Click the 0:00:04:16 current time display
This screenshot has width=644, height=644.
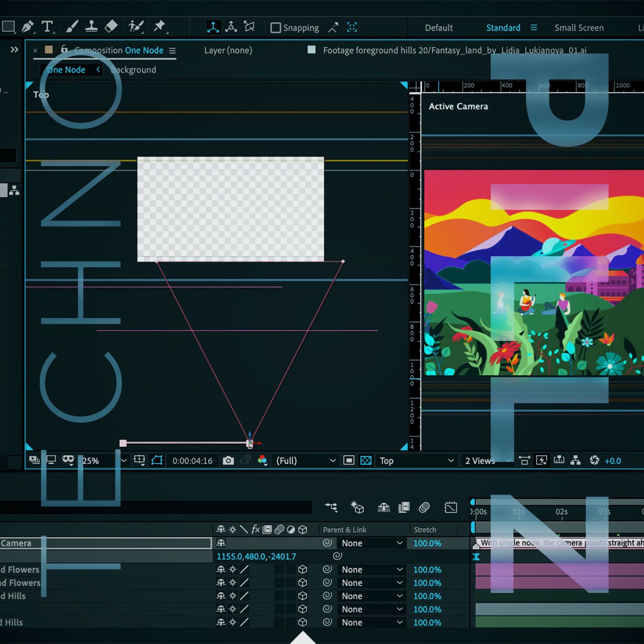[x=192, y=460]
